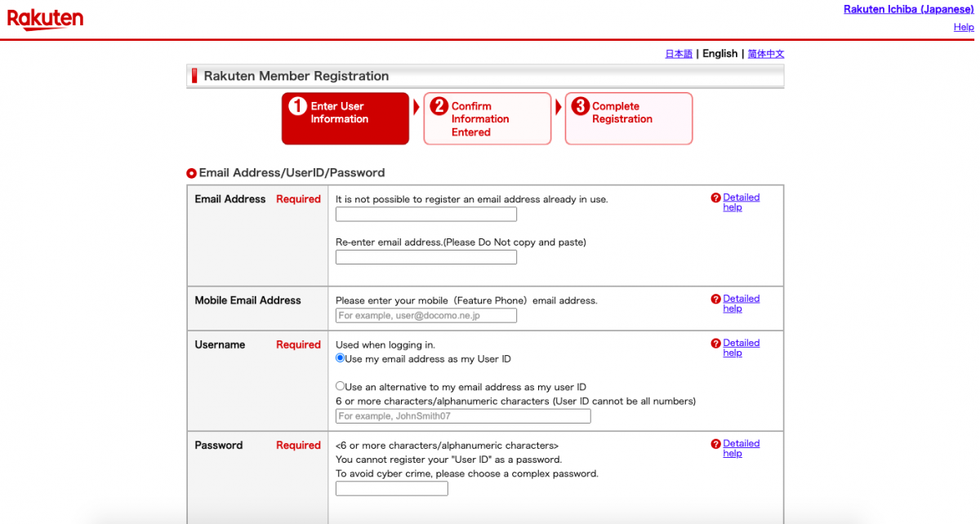
Task: Switch language to 简体中文
Action: tap(766, 54)
